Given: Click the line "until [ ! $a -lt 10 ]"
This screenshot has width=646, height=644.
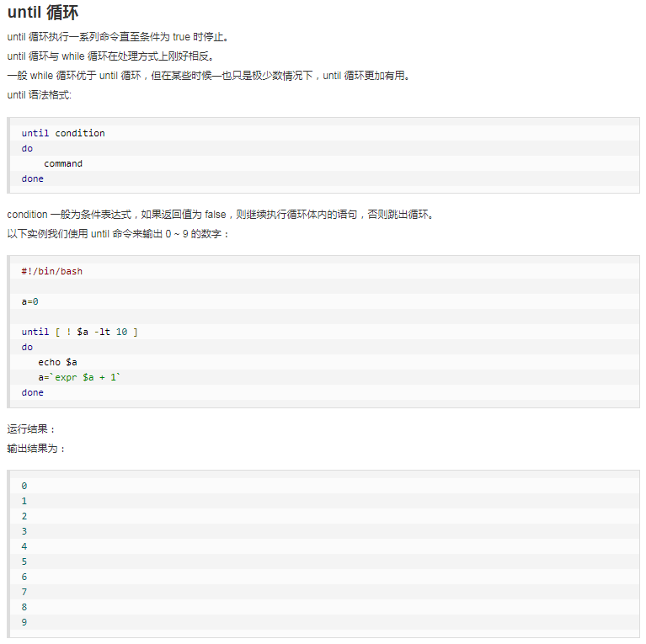Looking at the screenshot, I should click(79, 332).
